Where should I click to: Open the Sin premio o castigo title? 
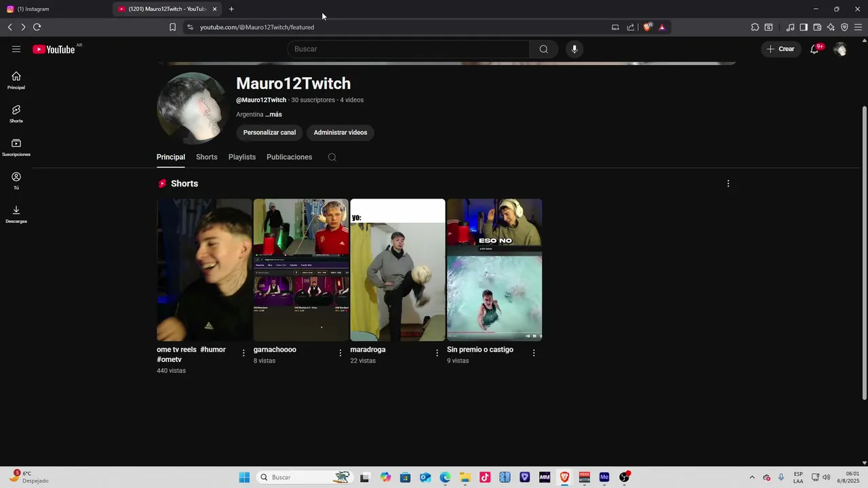(480, 350)
